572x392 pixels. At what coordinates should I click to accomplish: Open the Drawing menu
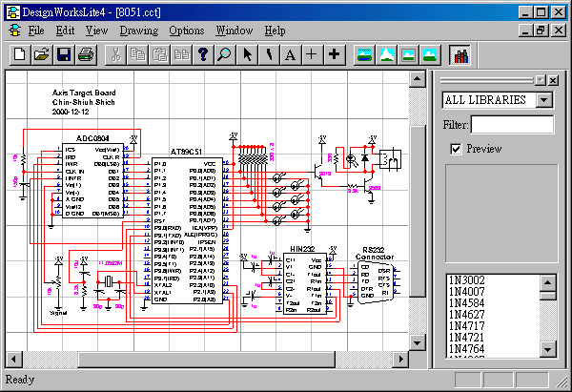pos(139,31)
